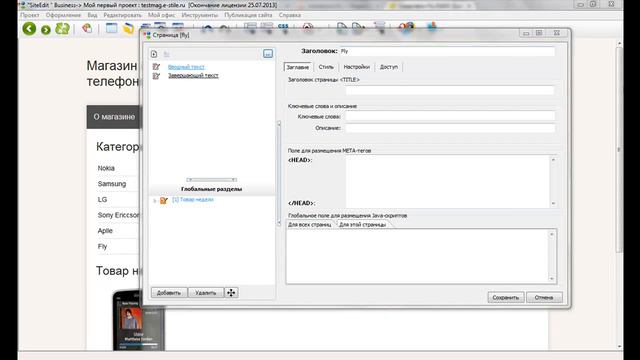Go forward with the small green right arrow
Image resolution: width=640 pixels, height=360 pixels.
click(46, 30)
